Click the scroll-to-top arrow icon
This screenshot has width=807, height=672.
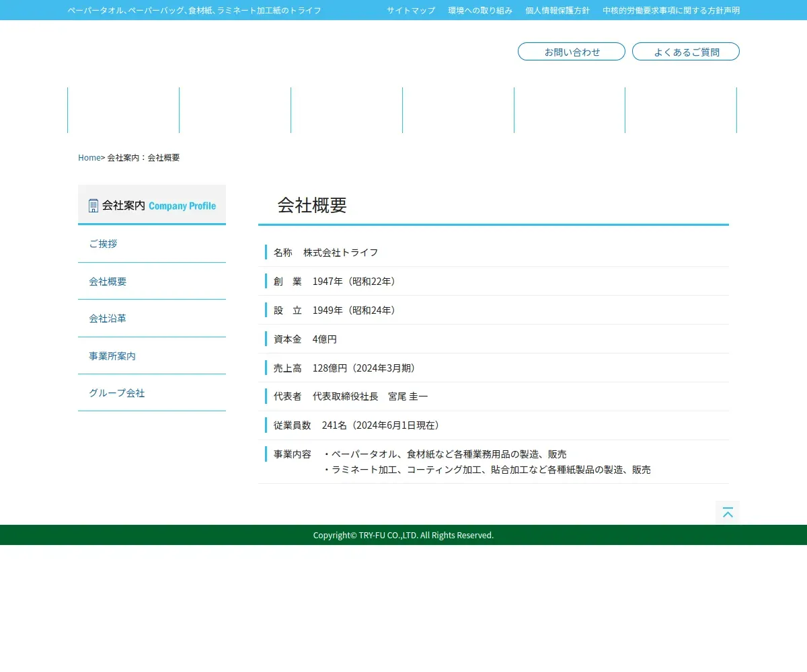(728, 513)
